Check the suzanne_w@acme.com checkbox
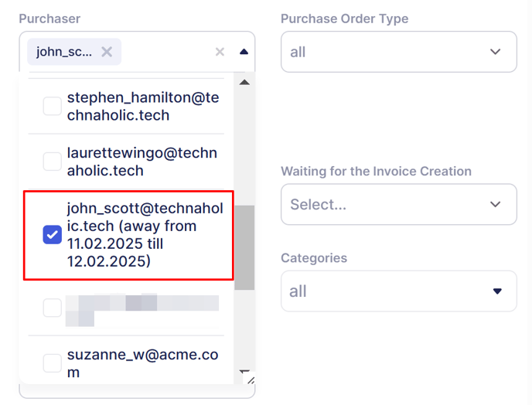The height and width of the screenshot is (405, 532). (53, 363)
